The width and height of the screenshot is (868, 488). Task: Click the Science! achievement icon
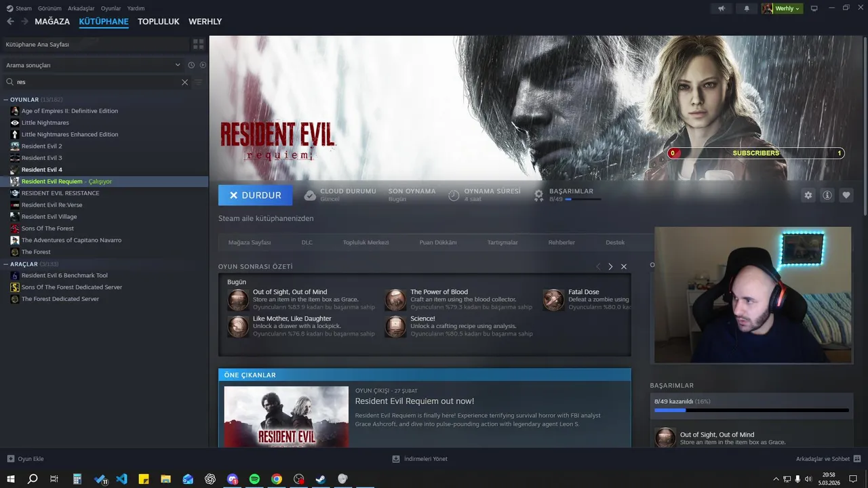point(395,327)
